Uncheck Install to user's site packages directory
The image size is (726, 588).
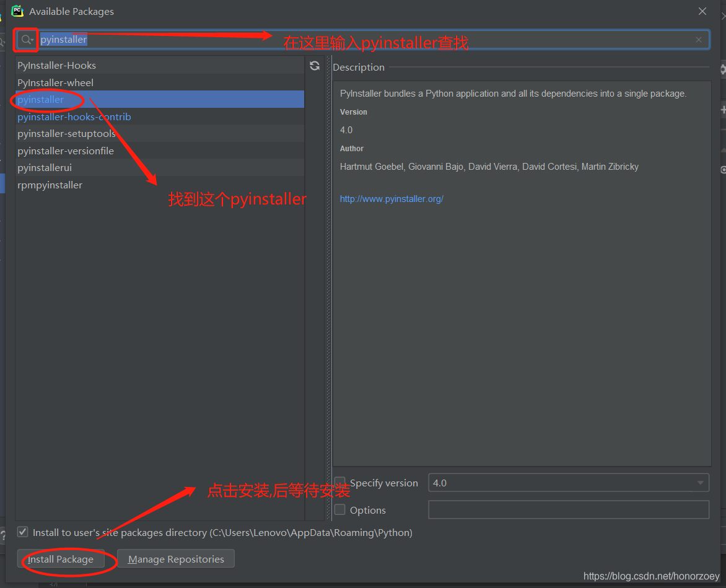22,532
